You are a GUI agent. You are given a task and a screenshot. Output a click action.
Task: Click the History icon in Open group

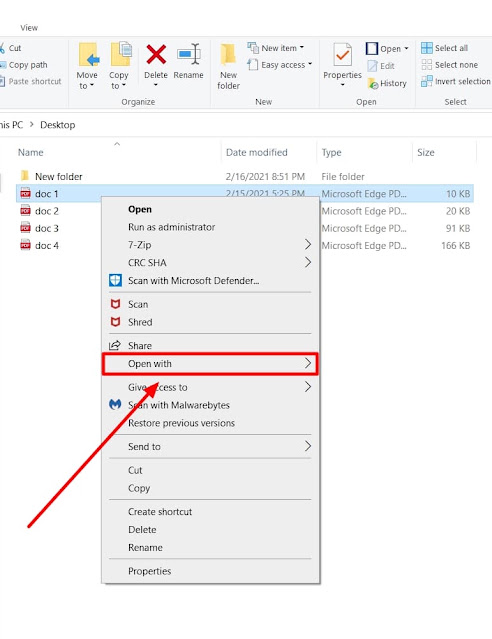click(x=373, y=84)
